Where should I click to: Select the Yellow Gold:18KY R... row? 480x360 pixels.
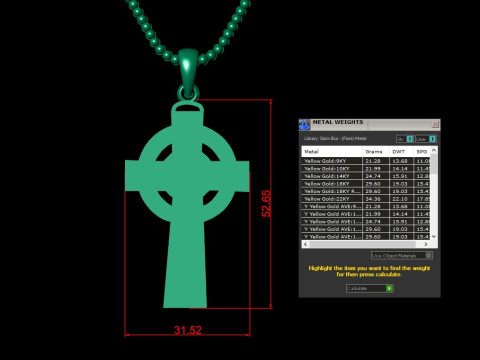point(366,191)
